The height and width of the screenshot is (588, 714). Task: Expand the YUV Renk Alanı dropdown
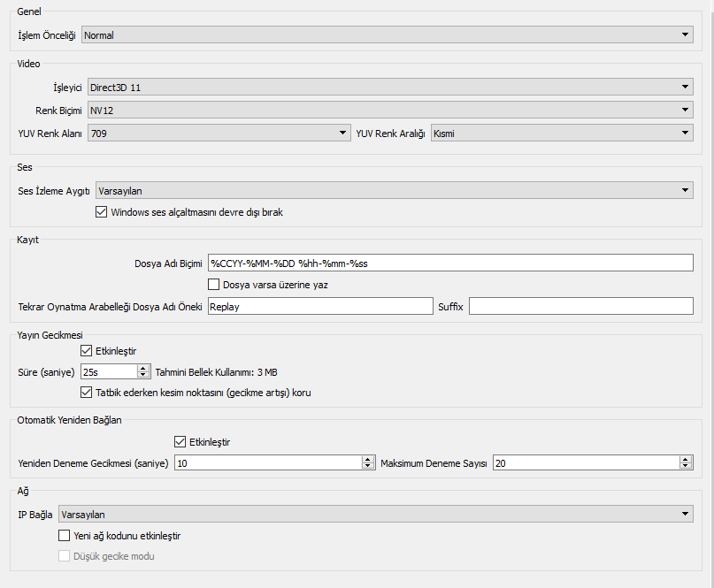pos(218,133)
